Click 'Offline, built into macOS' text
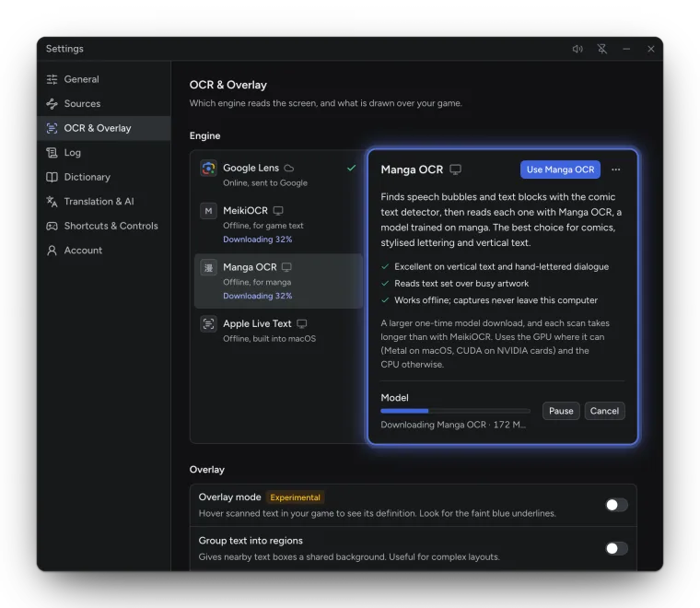The width and height of the screenshot is (700, 608). pos(269,339)
